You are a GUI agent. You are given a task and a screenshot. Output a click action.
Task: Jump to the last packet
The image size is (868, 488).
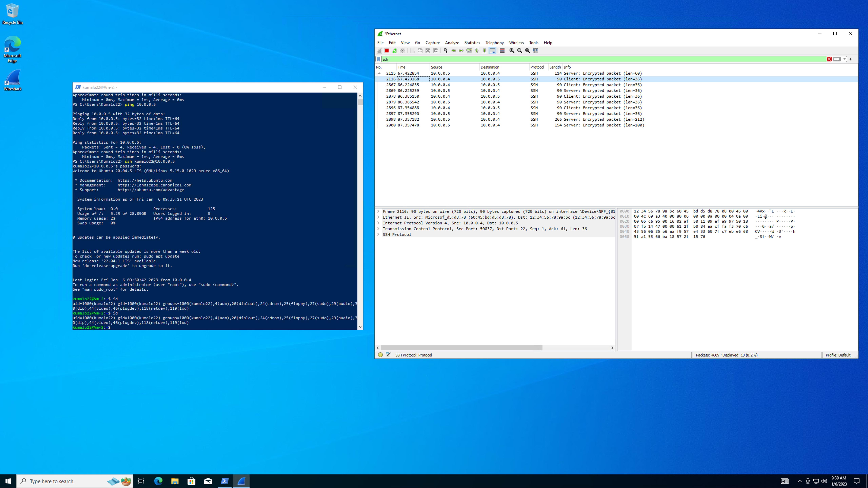(484, 50)
